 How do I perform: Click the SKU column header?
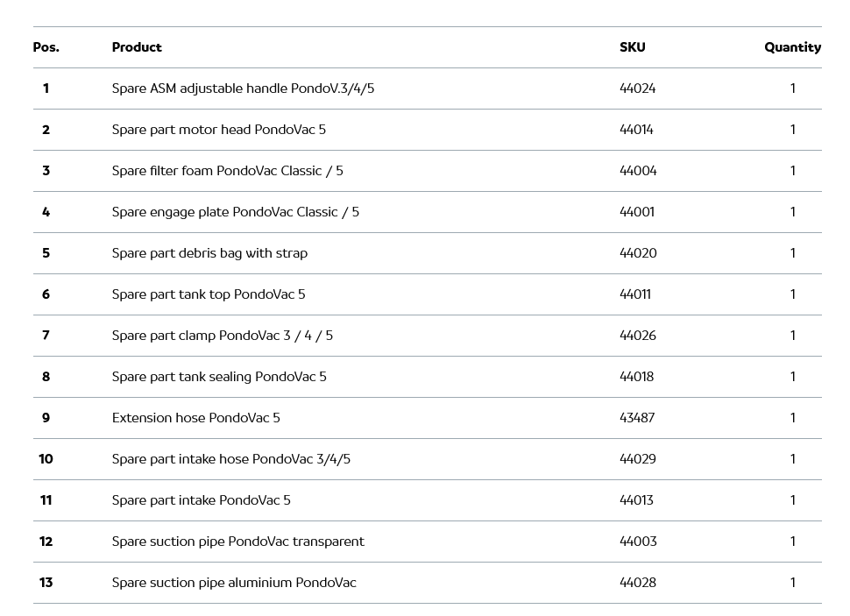[632, 47]
